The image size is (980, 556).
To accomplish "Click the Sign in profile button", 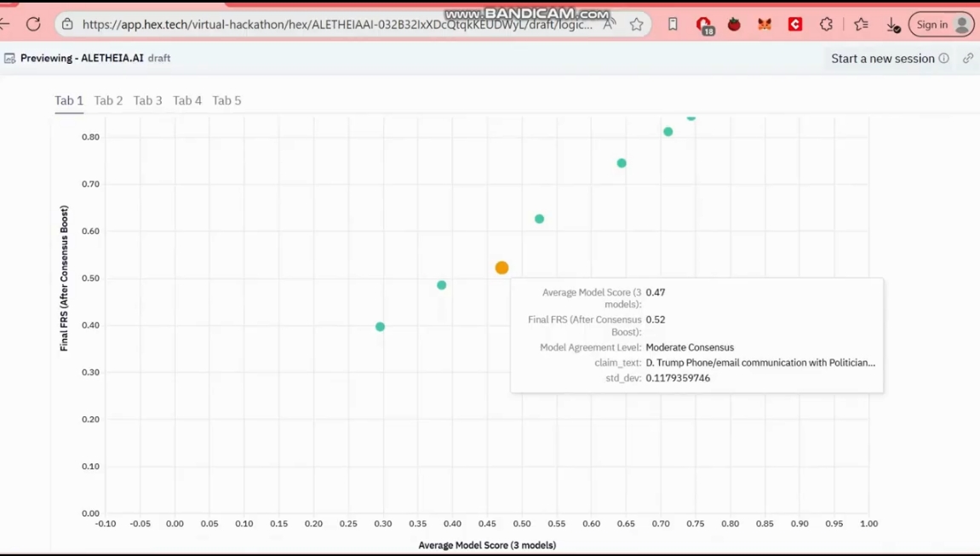I will pos(941,25).
